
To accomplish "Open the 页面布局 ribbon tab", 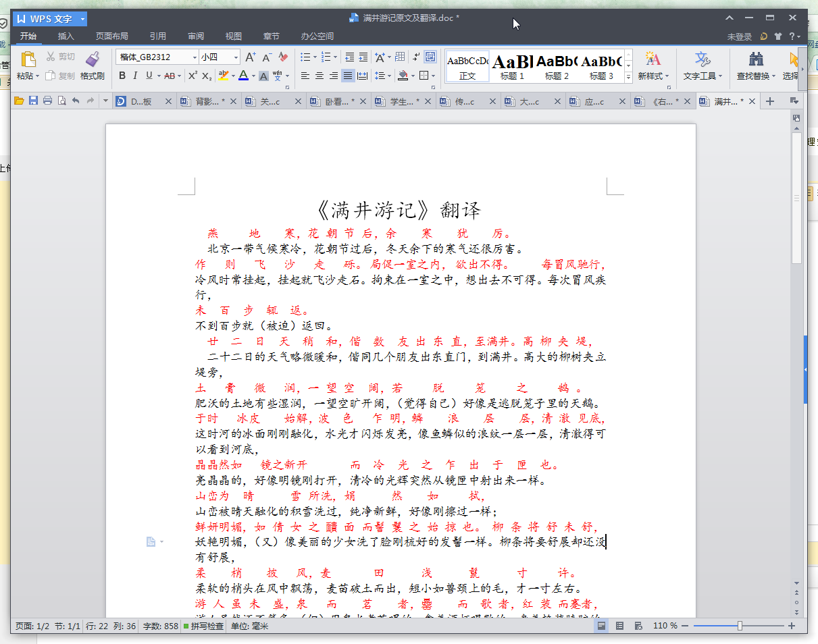I will point(111,36).
